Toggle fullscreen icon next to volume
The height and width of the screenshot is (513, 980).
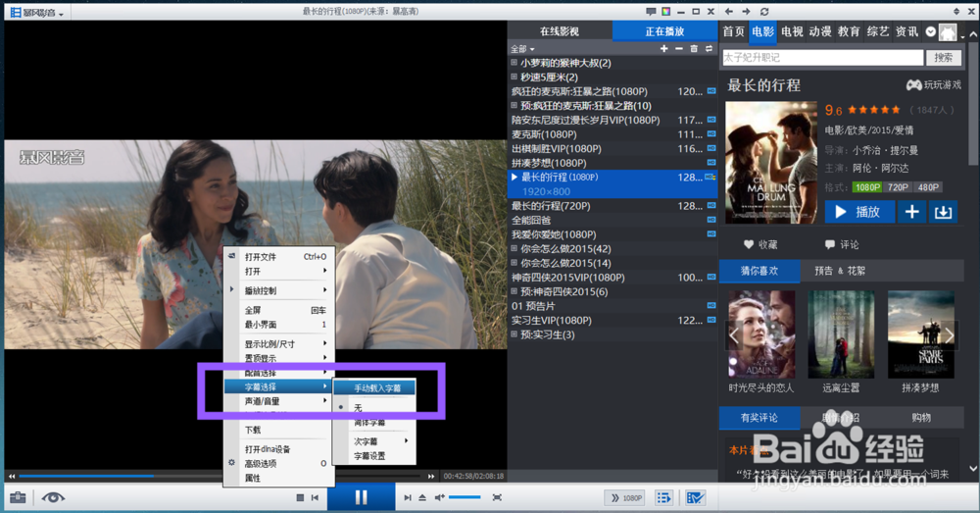point(497,497)
